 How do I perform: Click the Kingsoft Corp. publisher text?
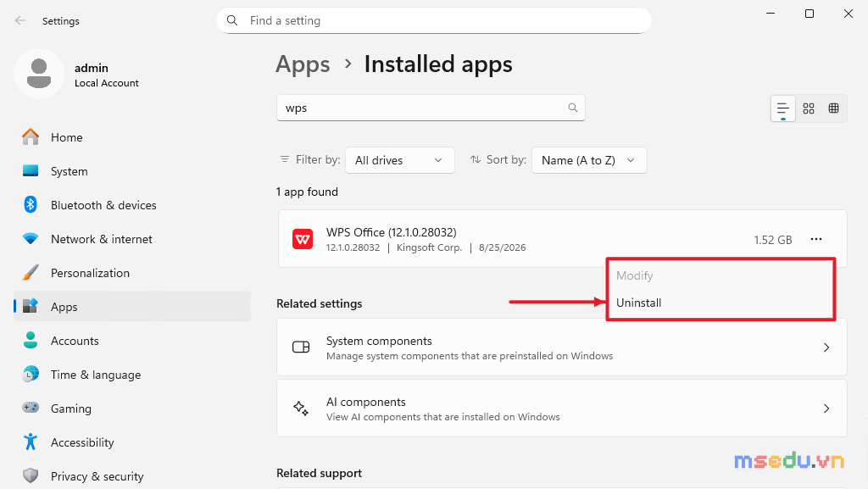coord(429,247)
